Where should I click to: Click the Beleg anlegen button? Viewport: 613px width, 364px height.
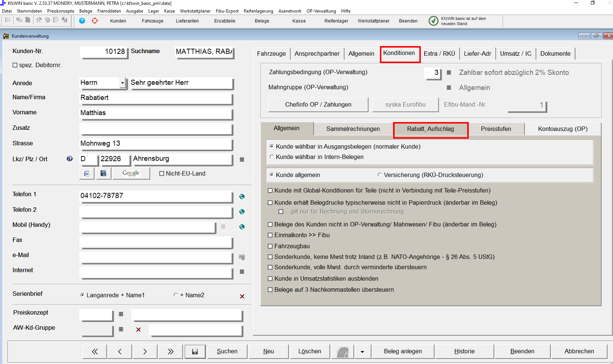[403, 351]
